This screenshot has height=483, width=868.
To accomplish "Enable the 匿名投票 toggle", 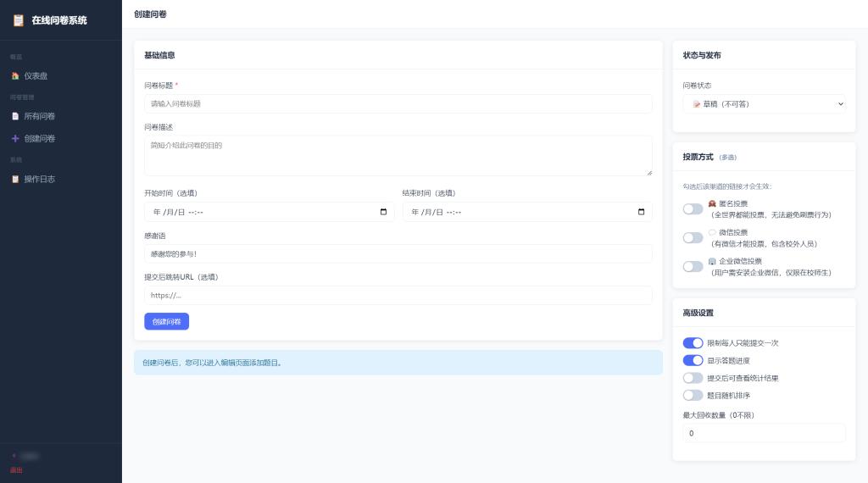I will pos(693,209).
